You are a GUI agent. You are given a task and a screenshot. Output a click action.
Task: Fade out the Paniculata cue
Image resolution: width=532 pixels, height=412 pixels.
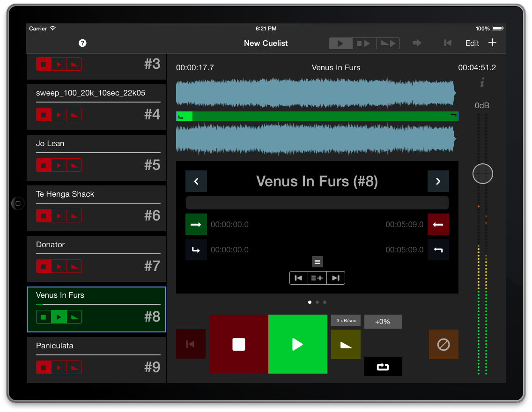click(x=74, y=368)
